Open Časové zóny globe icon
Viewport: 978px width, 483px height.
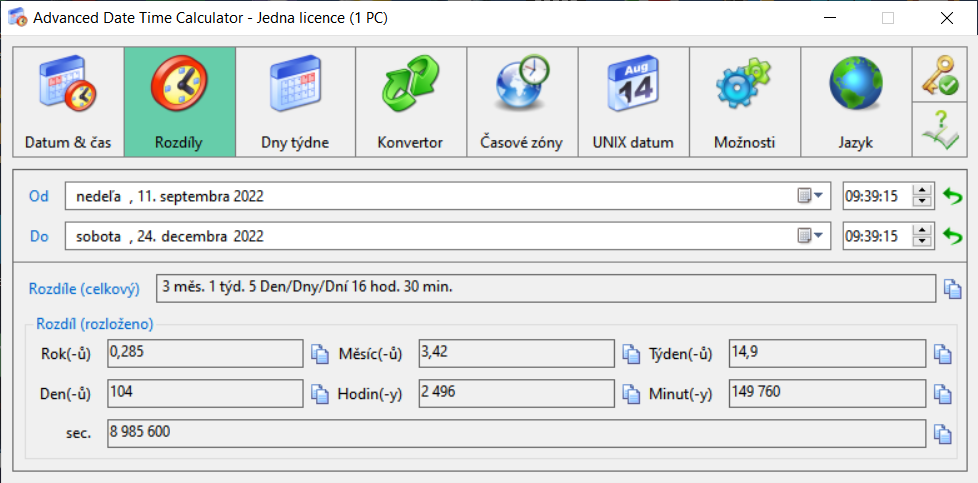point(522,102)
